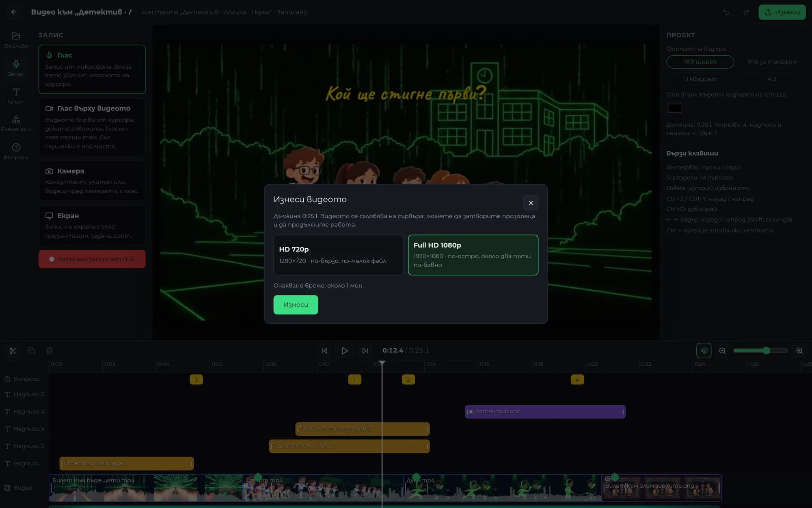812x508 pixels.
Task: Select the Квест-олимпиада caption clip
Action: click(126, 463)
